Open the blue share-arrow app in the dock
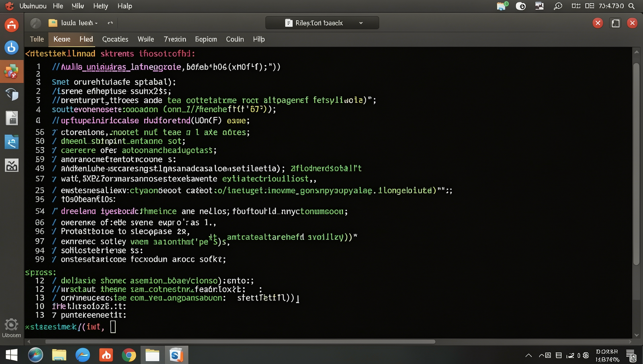Screen dimensions: 643x364 [11, 142]
